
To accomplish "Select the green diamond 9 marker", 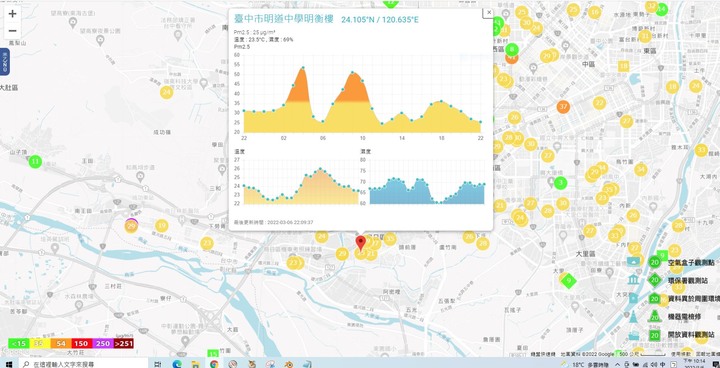I will coord(569,280).
